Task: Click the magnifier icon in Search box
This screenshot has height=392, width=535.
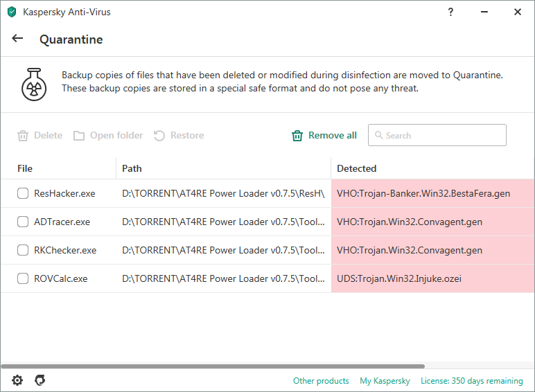Action: (x=378, y=135)
